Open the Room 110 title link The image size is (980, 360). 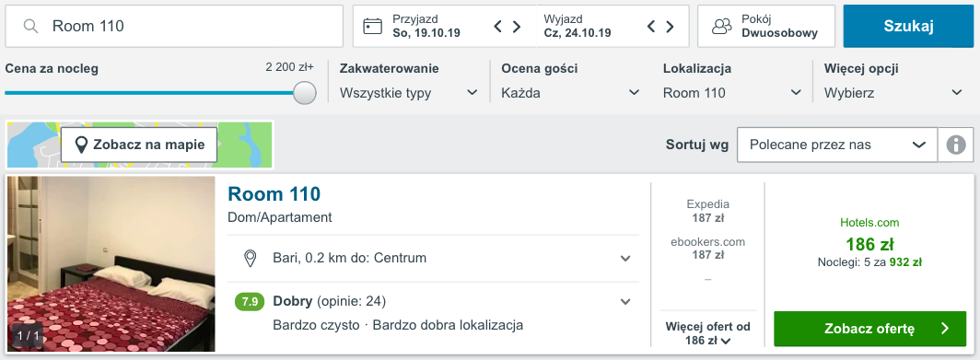tap(274, 194)
